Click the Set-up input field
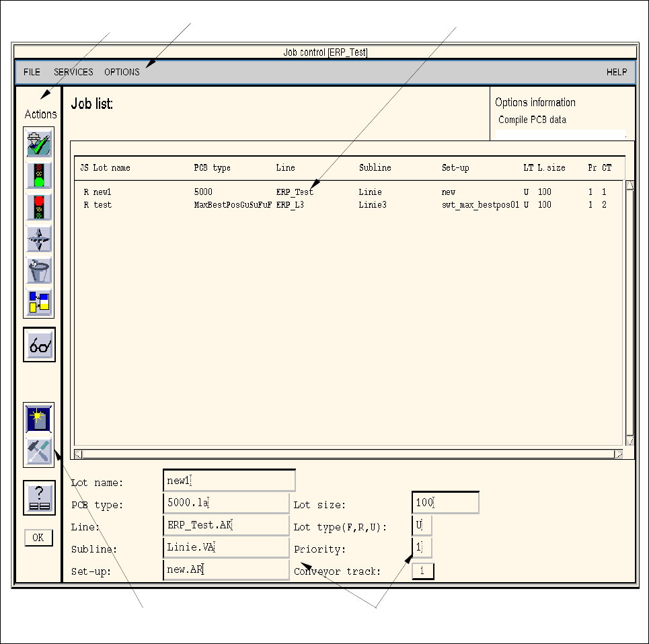Image resolution: width=649 pixels, height=644 pixels. tap(226, 569)
